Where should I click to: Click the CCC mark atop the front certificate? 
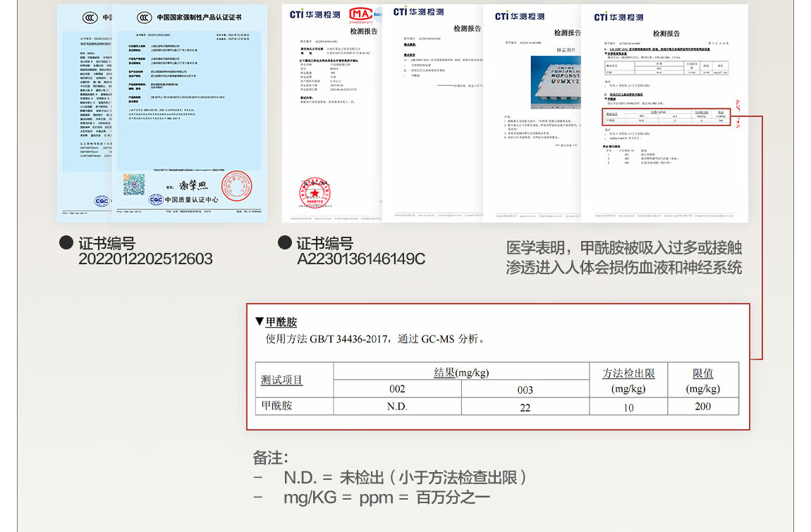click(145, 18)
